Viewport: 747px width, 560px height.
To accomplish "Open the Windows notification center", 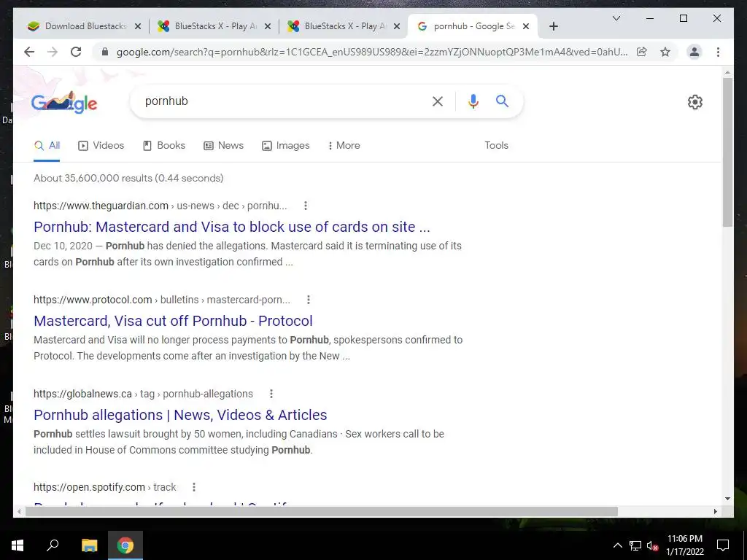I will [723, 545].
